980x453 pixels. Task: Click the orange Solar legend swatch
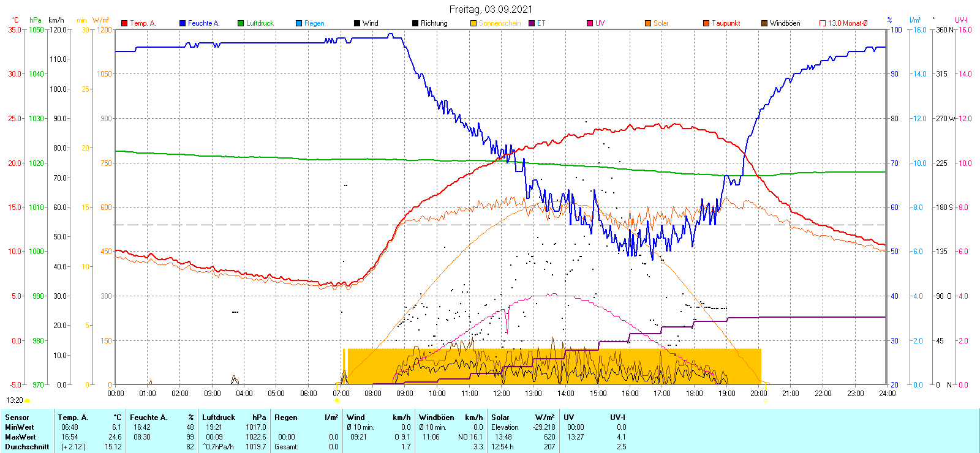(648, 23)
